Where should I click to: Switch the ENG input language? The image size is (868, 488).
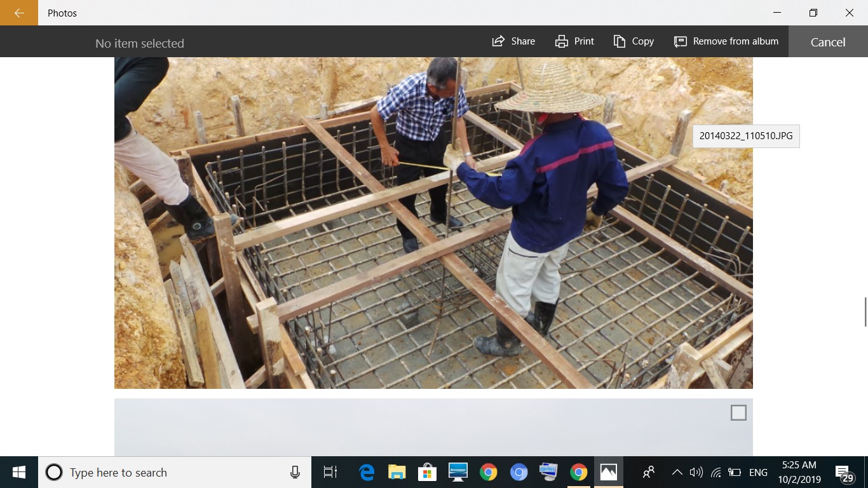tap(758, 473)
